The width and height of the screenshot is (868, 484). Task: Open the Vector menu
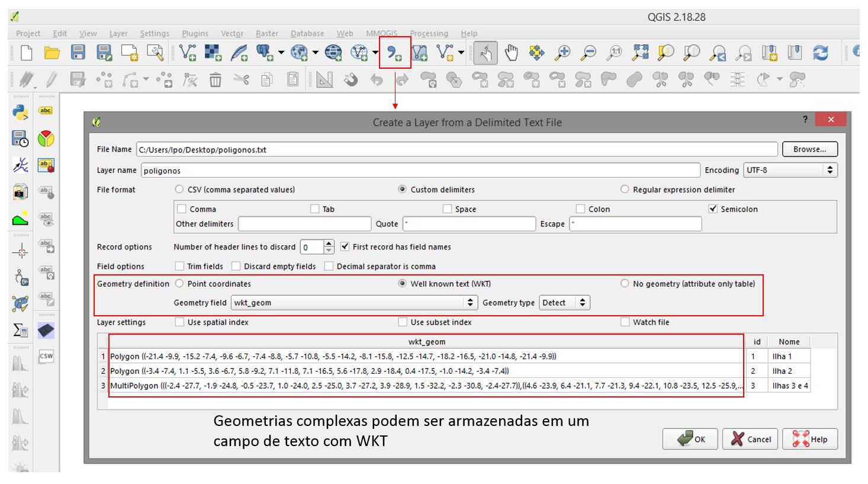click(x=232, y=34)
